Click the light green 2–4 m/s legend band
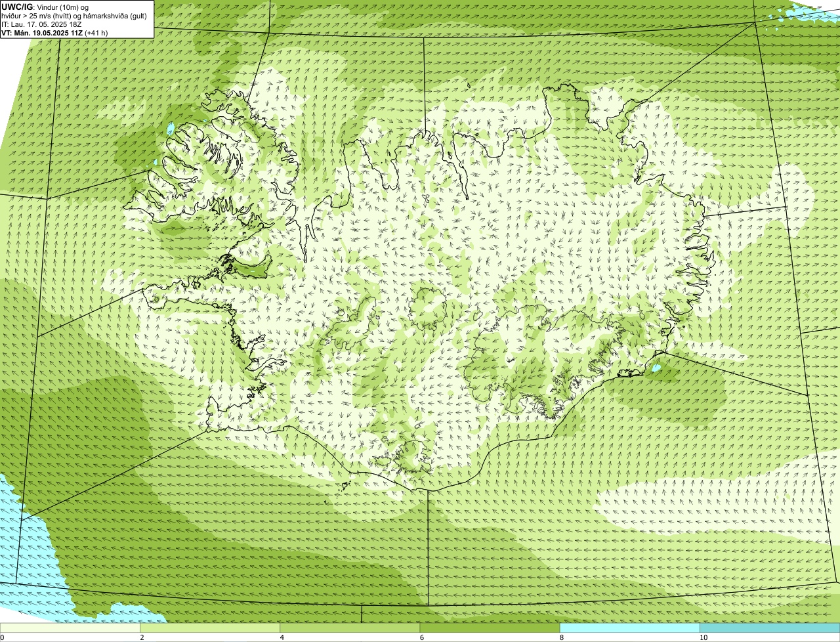840x642 pixels. click(210, 628)
